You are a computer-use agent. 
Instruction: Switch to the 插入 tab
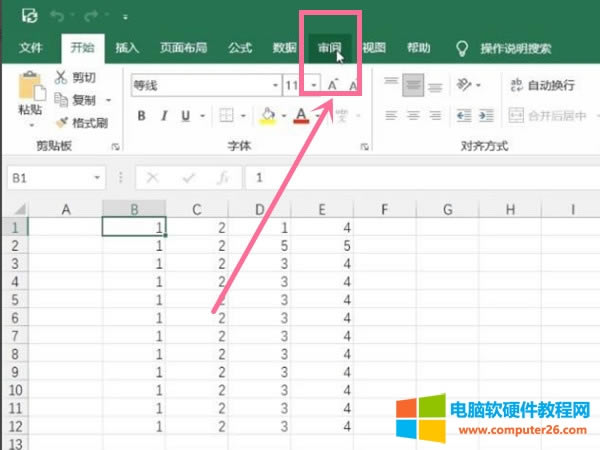pos(127,48)
